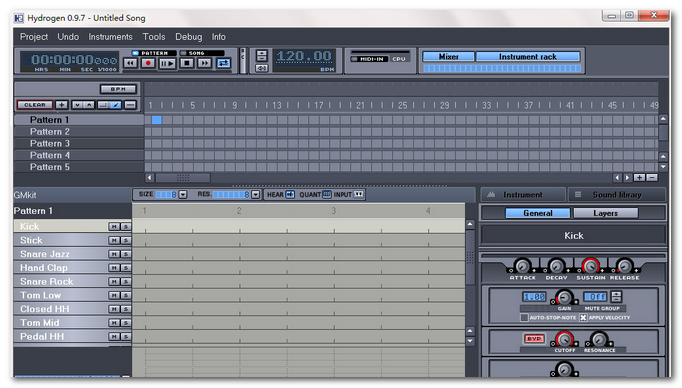This screenshot has height=388, width=682.
Task: Open the Tools menu
Action: [x=154, y=37]
